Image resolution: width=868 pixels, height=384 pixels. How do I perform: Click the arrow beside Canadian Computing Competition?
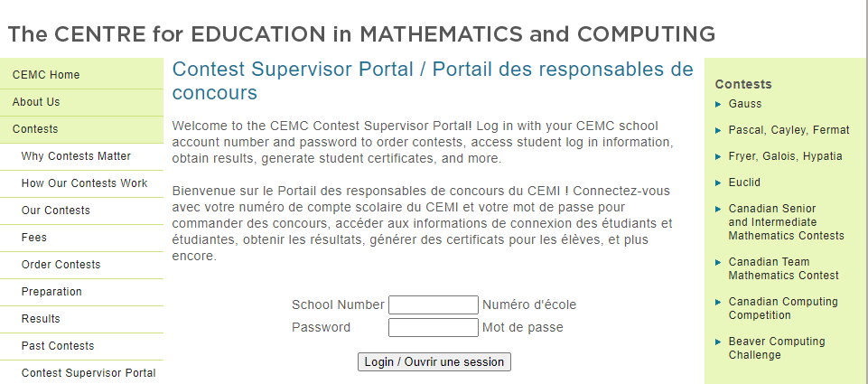coord(718,302)
